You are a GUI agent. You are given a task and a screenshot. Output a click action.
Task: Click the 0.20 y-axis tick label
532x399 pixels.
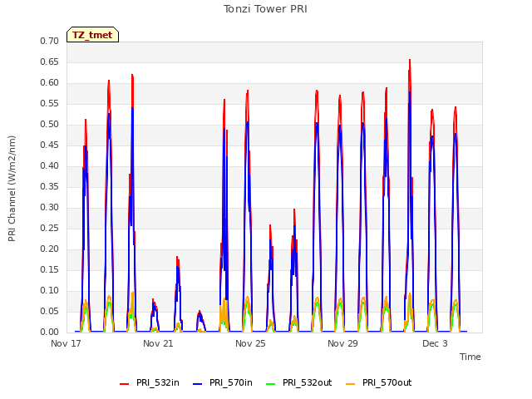coord(50,249)
